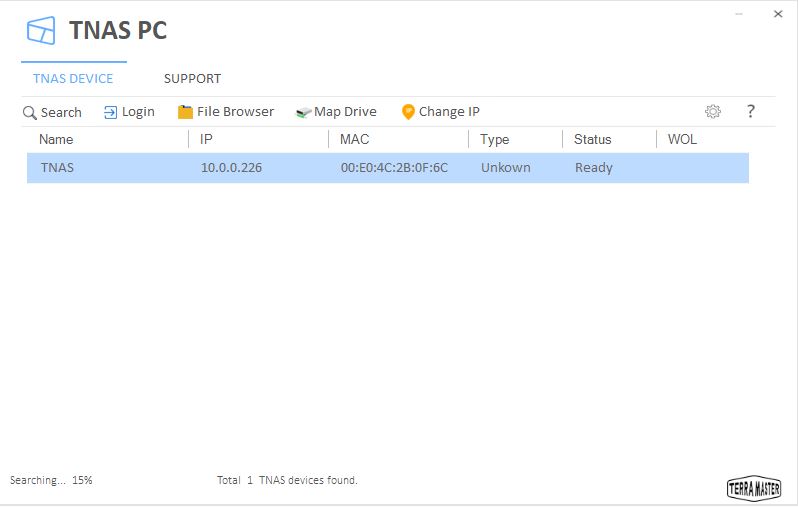Click Total 1 TNAS devices found text

click(287, 480)
